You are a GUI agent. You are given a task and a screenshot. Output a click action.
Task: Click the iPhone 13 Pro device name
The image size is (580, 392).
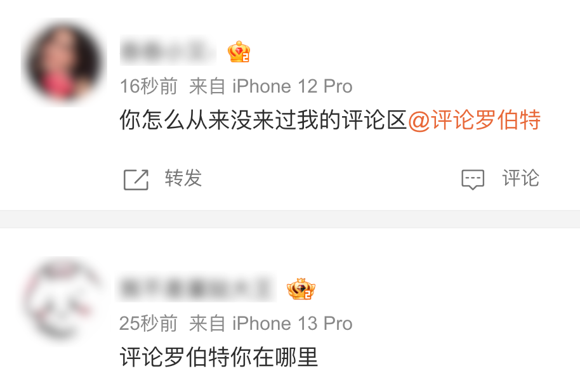click(x=292, y=323)
